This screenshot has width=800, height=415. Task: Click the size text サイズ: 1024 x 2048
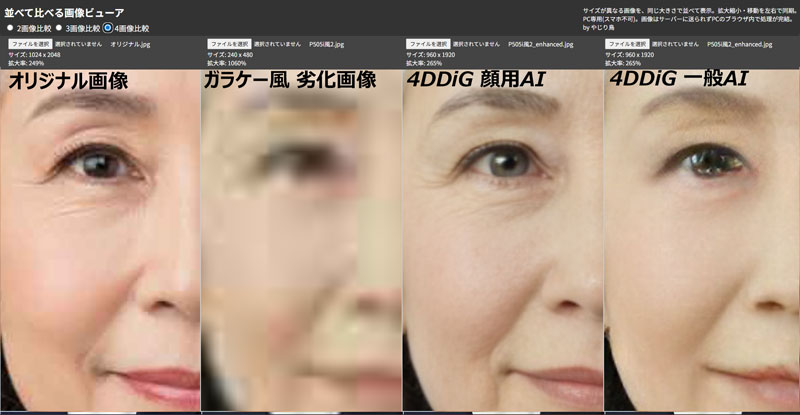pyautogui.click(x=34, y=55)
